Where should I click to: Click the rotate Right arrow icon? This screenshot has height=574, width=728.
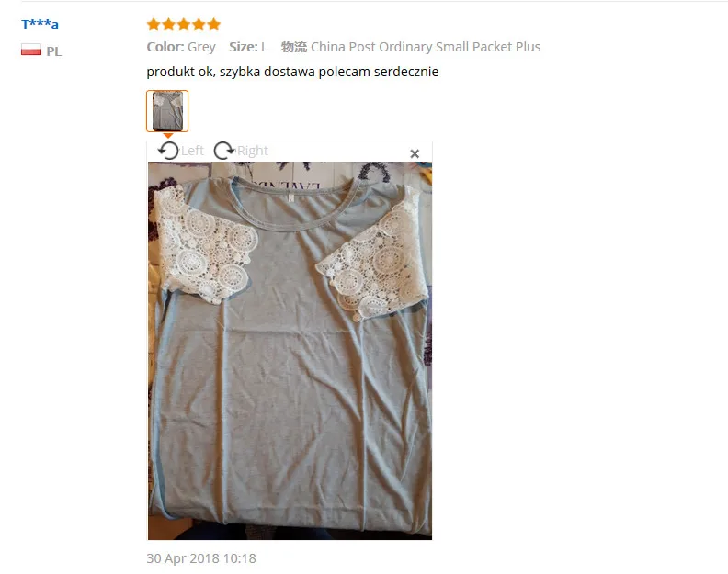pos(224,151)
